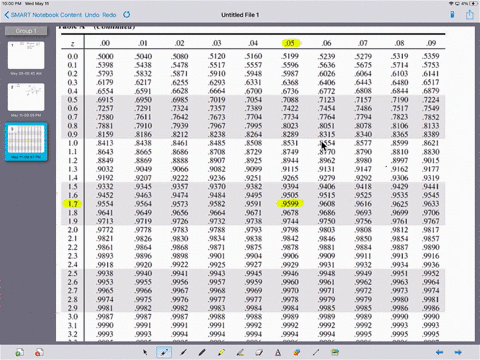
Task: Go back to SMART Notebook Content
Action: coord(46,15)
